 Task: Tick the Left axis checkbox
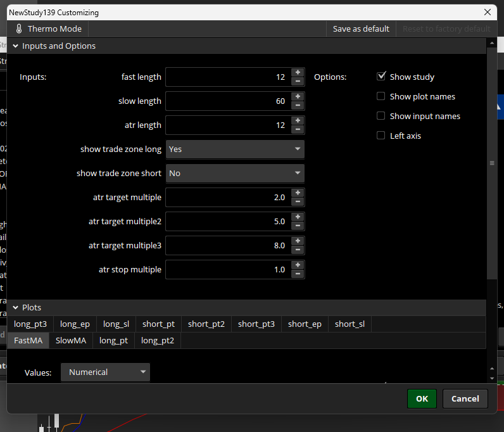381,136
